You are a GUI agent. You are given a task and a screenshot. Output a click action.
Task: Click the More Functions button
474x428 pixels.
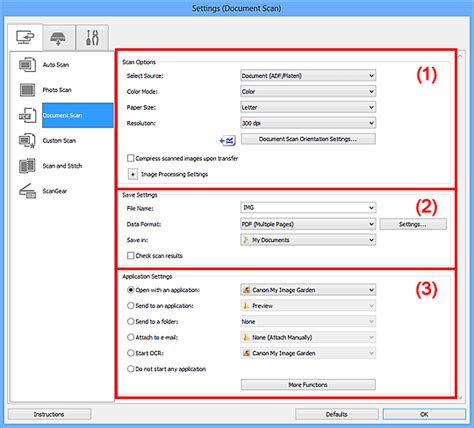coord(308,385)
